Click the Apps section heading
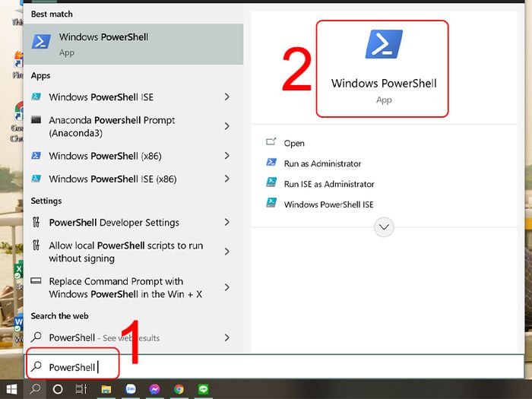This screenshot has height=399, width=532. click(40, 75)
